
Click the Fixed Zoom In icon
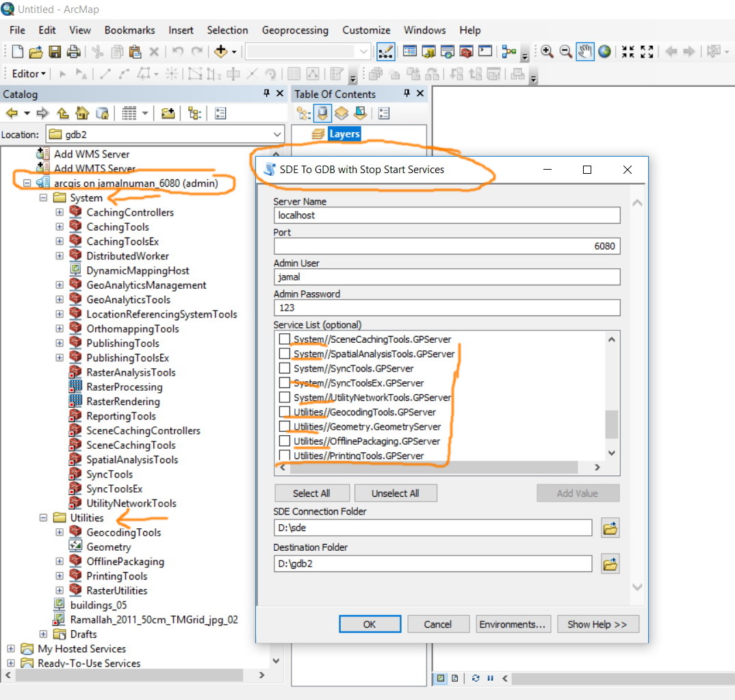pyautogui.click(x=628, y=51)
